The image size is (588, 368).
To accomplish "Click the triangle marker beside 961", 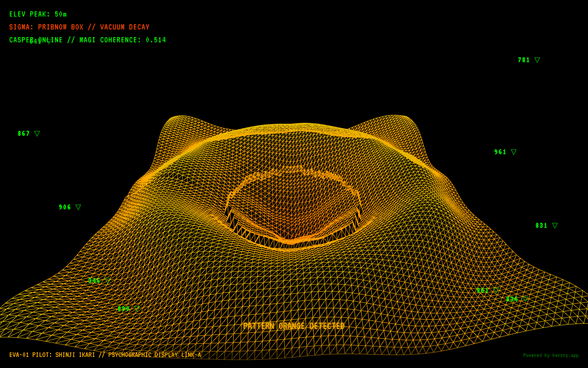I will (514, 152).
